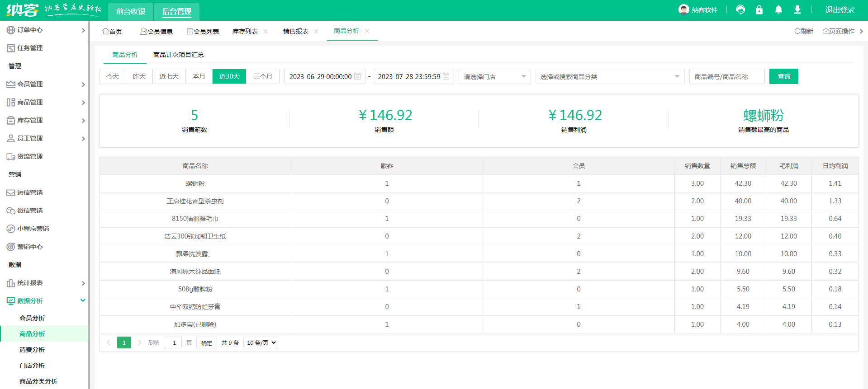
Task: Open the 10 条/页 page size dropdown
Action: (261, 342)
